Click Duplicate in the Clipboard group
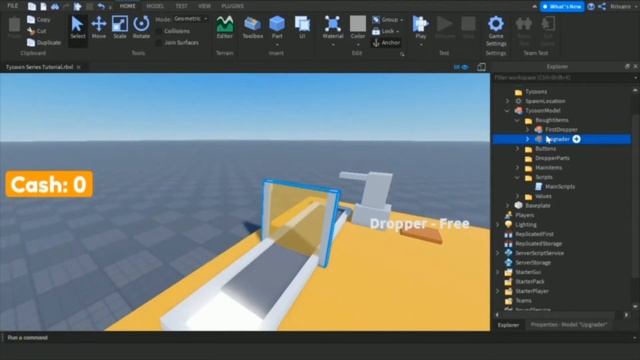This screenshot has height=360, width=640. pyautogui.click(x=44, y=42)
